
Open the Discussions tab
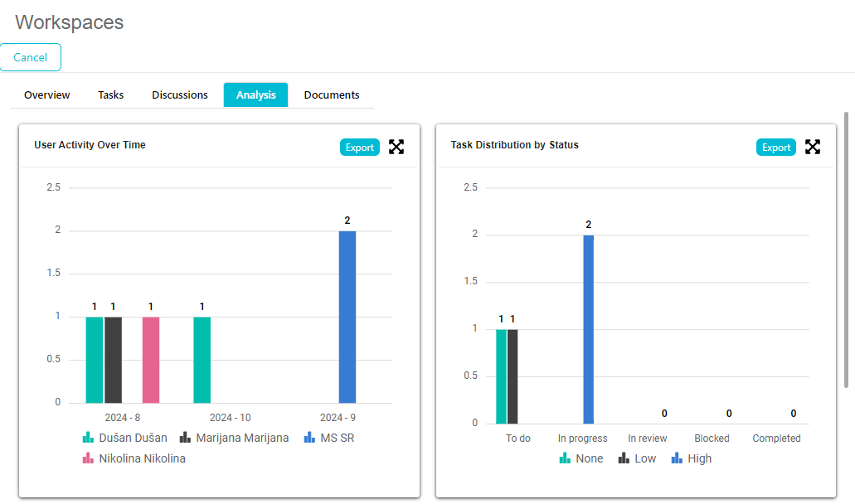(180, 95)
